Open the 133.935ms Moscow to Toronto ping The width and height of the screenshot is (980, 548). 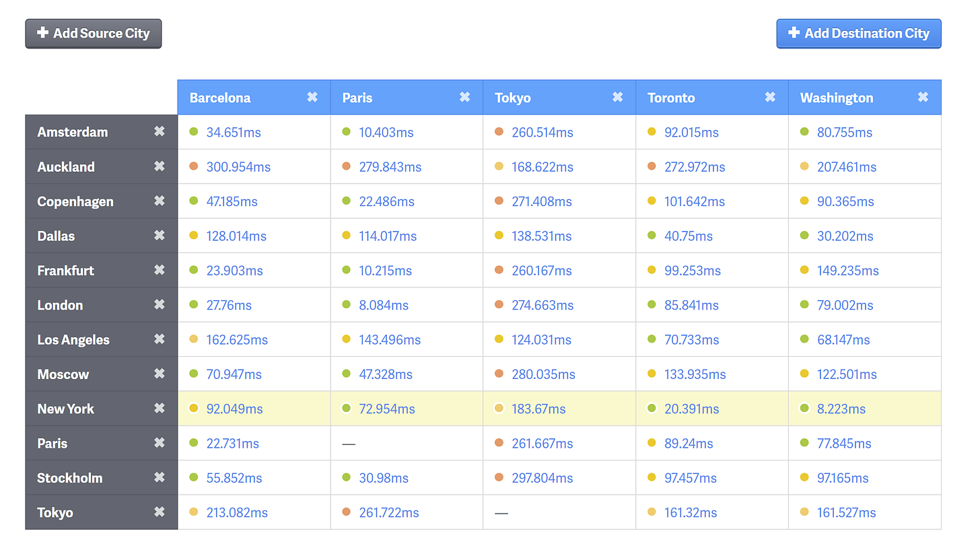click(695, 374)
